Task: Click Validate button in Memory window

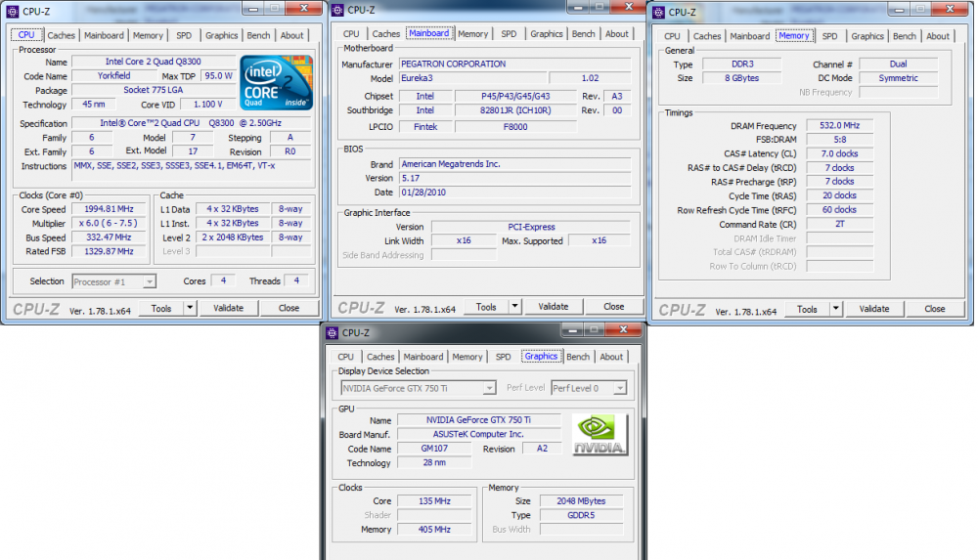Action: (873, 309)
